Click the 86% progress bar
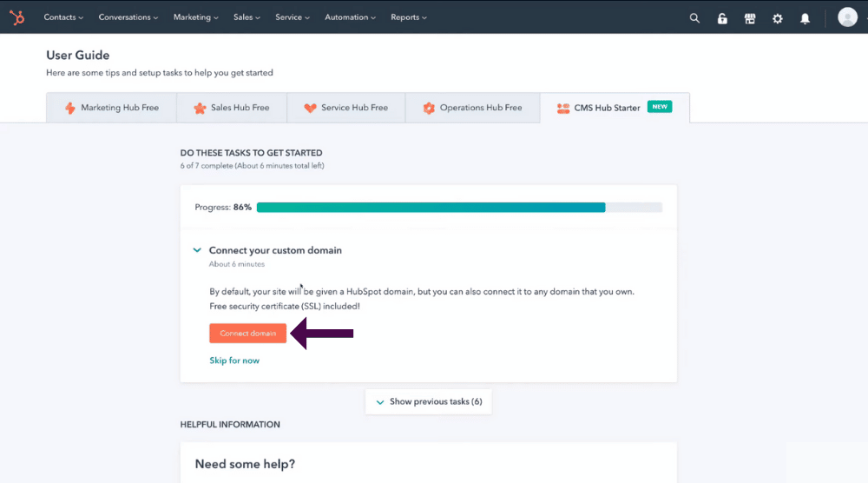Viewport: 868px width, 483px height. pos(459,207)
